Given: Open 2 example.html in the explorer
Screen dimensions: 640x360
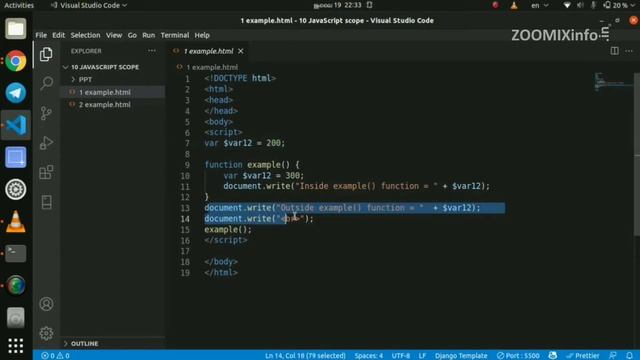Looking at the screenshot, I should pyautogui.click(x=113, y=104).
